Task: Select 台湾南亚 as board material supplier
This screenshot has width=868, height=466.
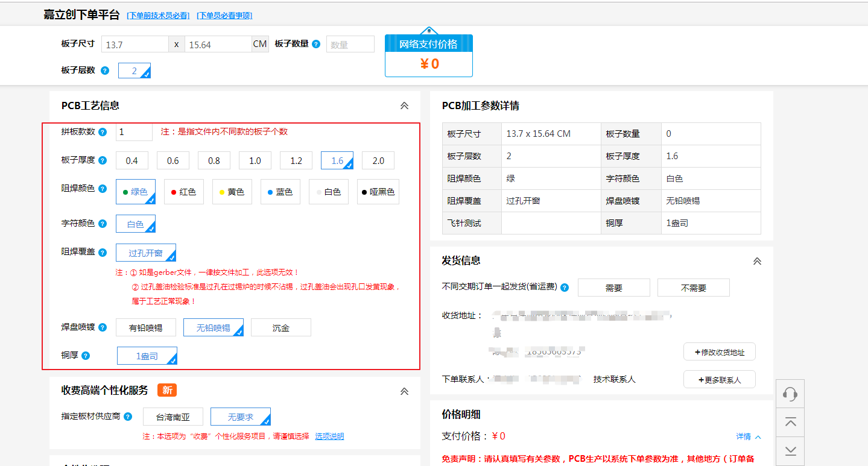Action: (173, 417)
